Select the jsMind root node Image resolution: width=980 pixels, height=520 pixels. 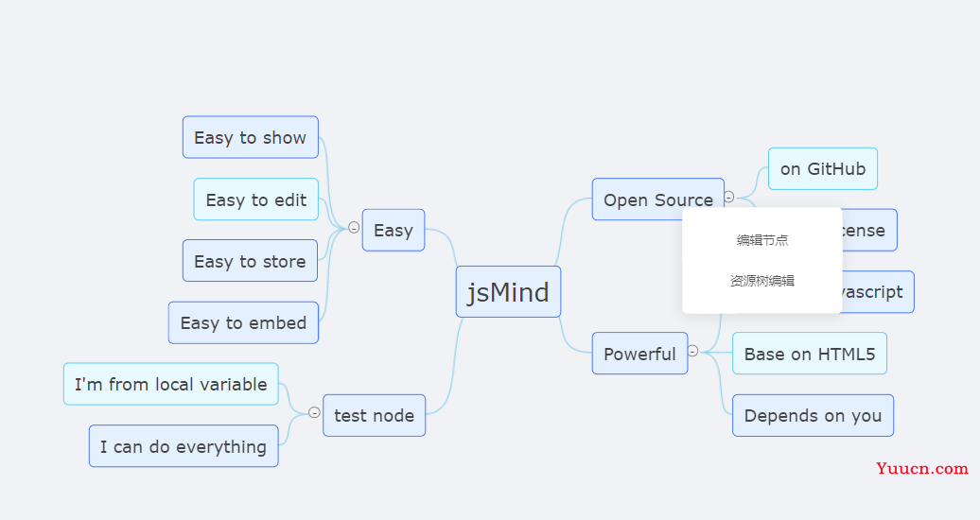[508, 292]
